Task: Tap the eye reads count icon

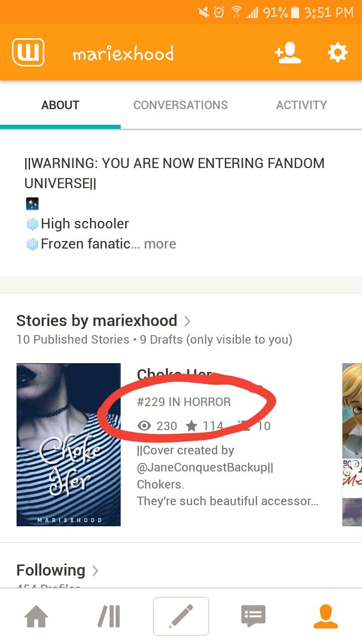Action: click(x=144, y=426)
